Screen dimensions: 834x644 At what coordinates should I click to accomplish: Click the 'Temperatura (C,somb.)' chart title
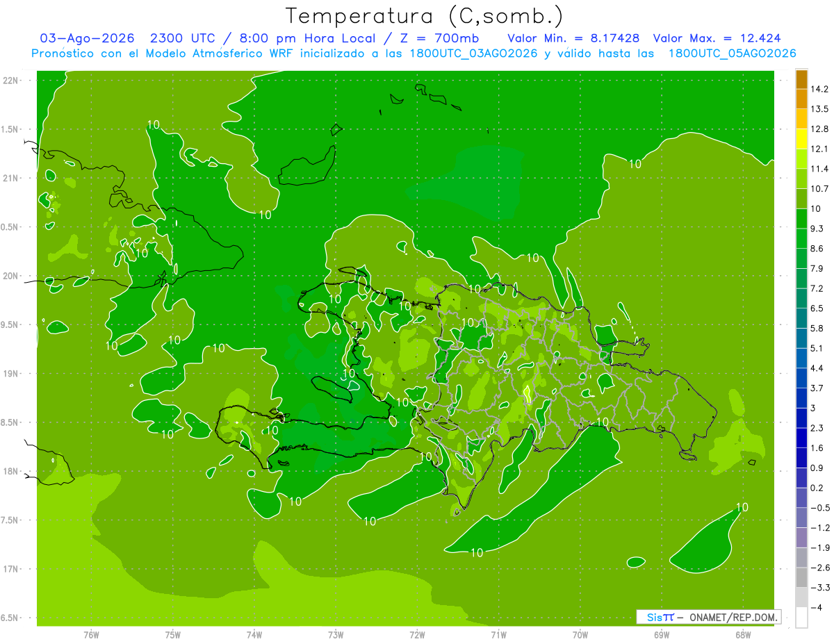[425, 15]
